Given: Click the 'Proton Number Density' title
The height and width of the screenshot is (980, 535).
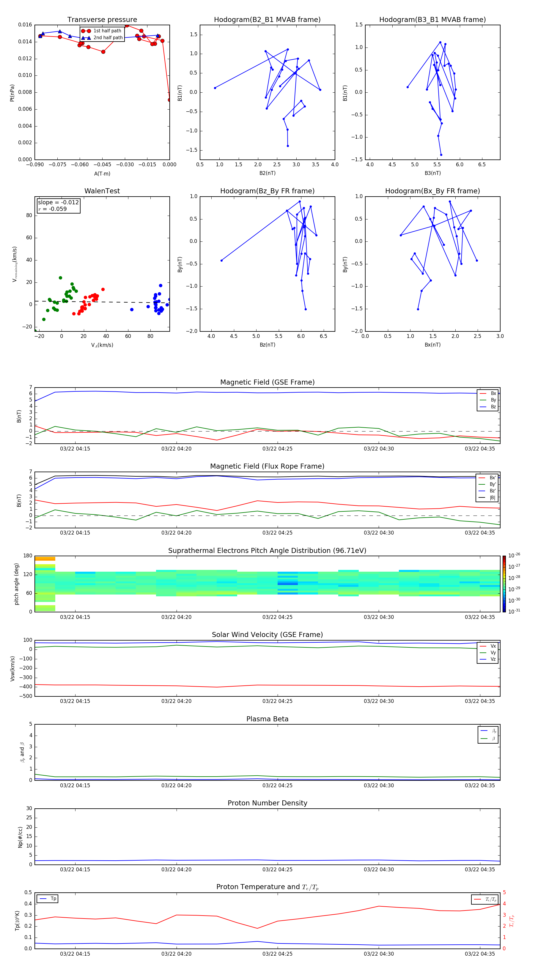Looking at the screenshot, I should tap(267, 803).
